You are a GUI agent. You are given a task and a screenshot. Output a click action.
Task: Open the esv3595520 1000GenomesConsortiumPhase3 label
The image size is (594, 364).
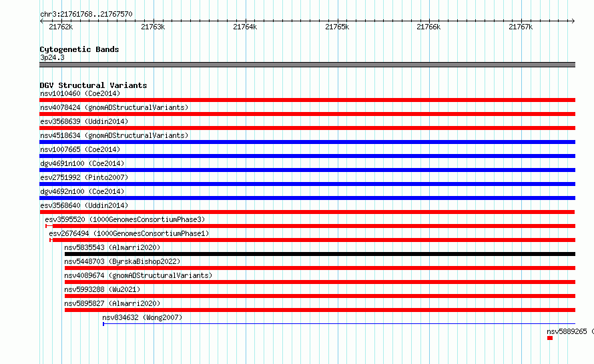coord(125,219)
